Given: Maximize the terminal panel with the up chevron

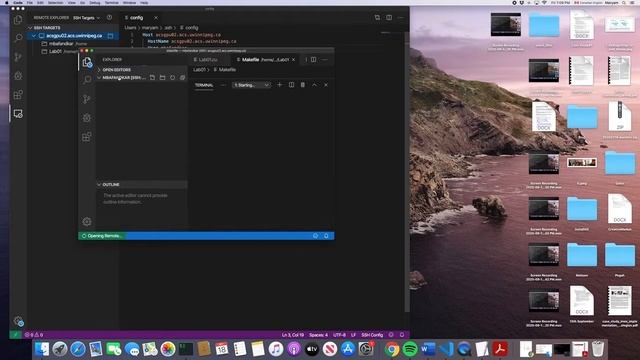Looking at the screenshot, I should click(314, 85).
